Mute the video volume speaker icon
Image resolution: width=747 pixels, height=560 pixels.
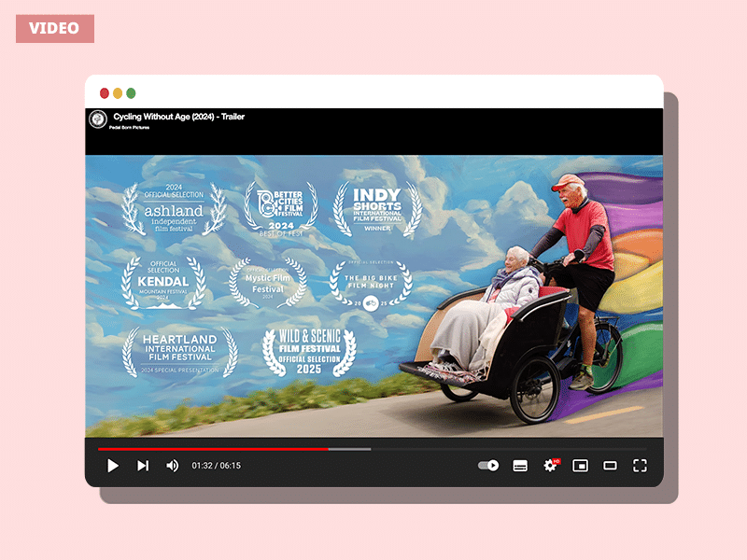173,465
